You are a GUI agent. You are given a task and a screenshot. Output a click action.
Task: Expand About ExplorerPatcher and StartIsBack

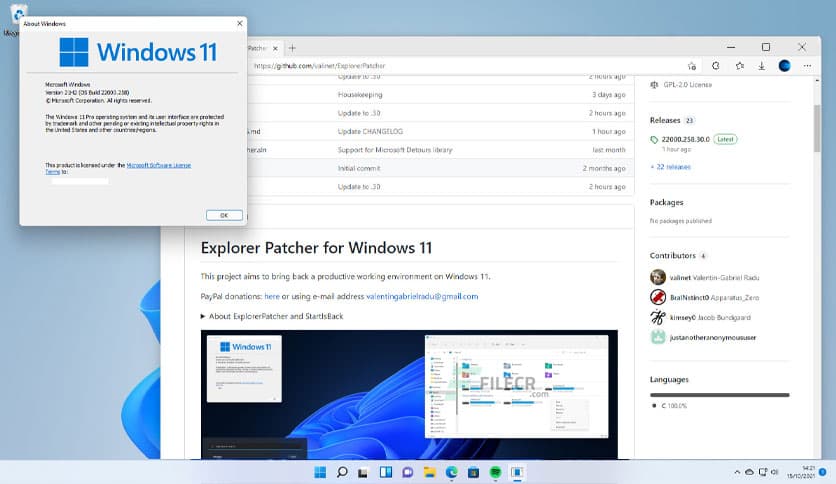click(x=272, y=317)
